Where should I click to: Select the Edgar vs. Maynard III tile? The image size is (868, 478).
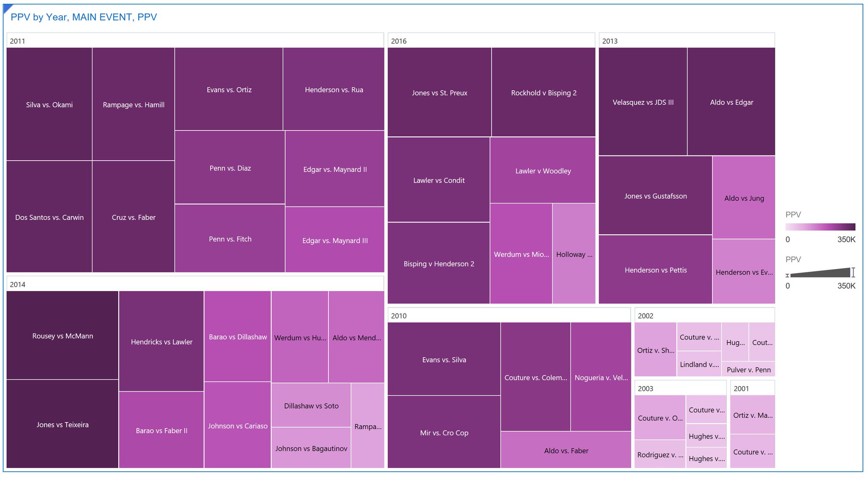click(x=335, y=240)
